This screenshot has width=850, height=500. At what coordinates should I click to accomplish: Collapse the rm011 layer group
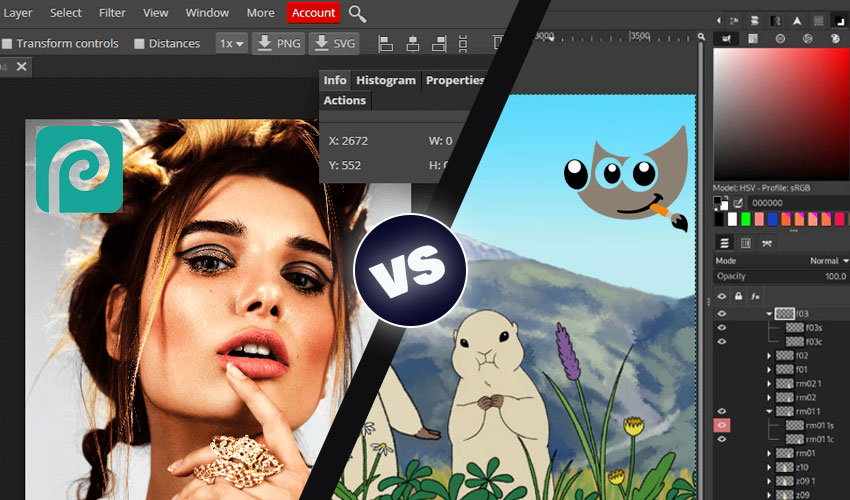769,411
